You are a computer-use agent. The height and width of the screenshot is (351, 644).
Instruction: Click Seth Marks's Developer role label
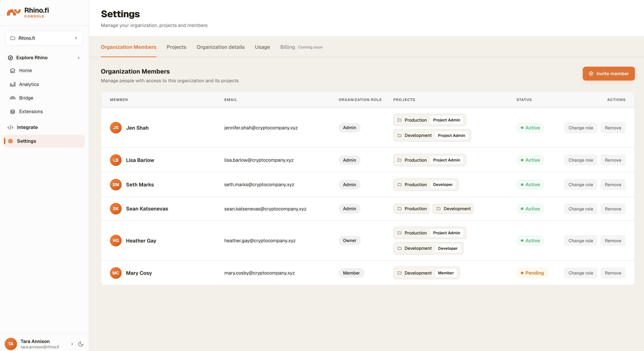[x=443, y=184]
